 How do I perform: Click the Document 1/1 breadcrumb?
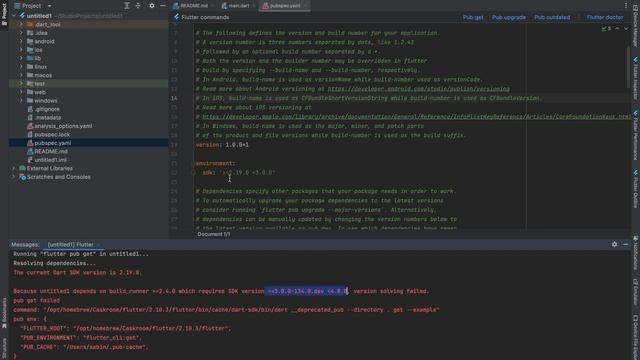213,234
